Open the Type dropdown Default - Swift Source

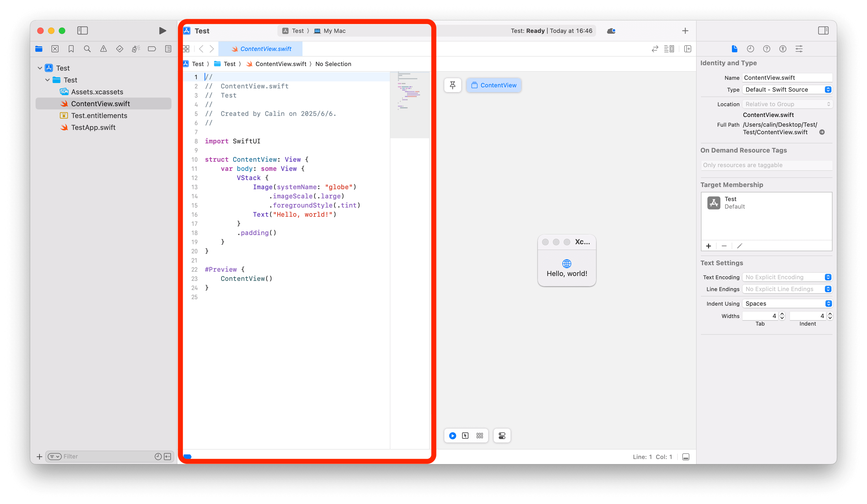coord(787,89)
